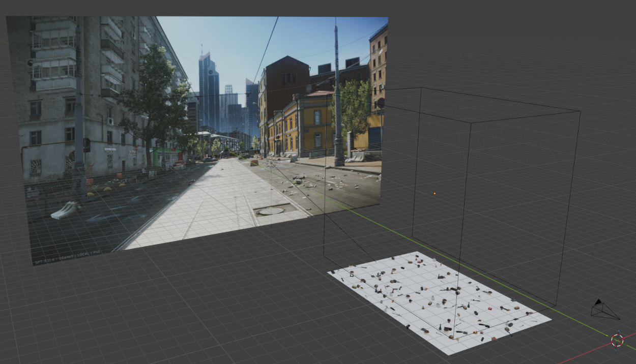
Task: Click the tall blue skyscraper in image
Action: tap(209, 92)
